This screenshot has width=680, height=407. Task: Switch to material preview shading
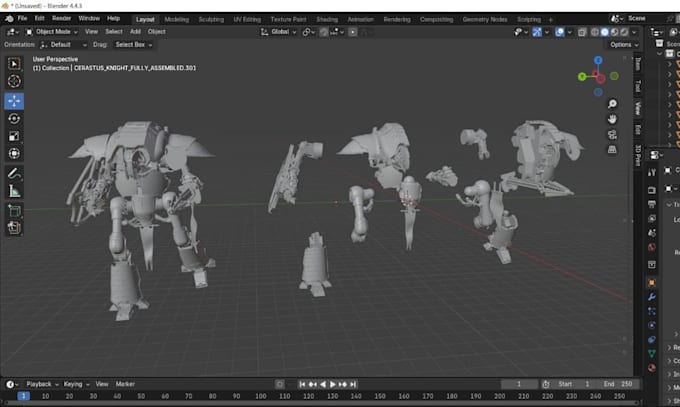pos(614,32)
